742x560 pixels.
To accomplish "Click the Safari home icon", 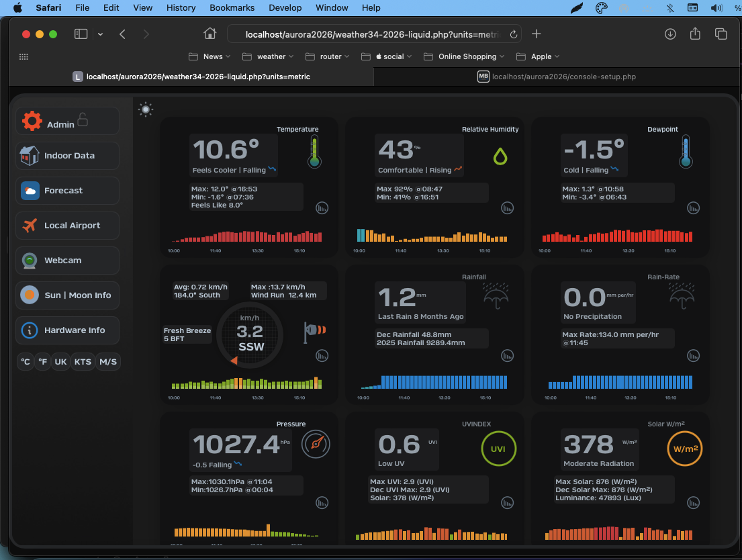I will tap(210, 34).
